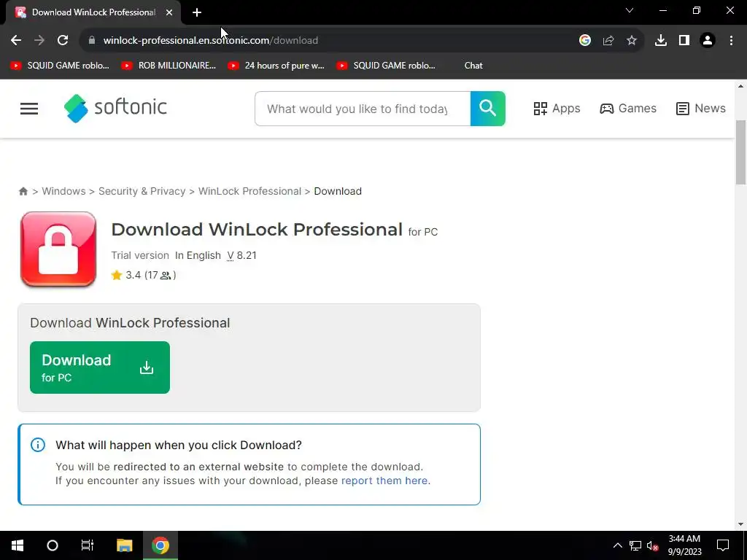The image size is (747, 560).
Task: Bookmark this page with the star
Action: pyautogui.click(x=632, y=41)
